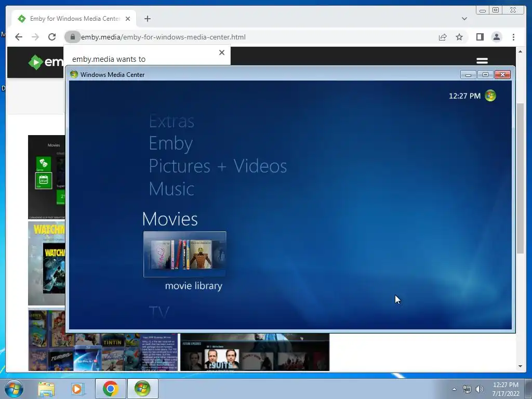Open Chrome profile avatar

[x=496, y=37]
